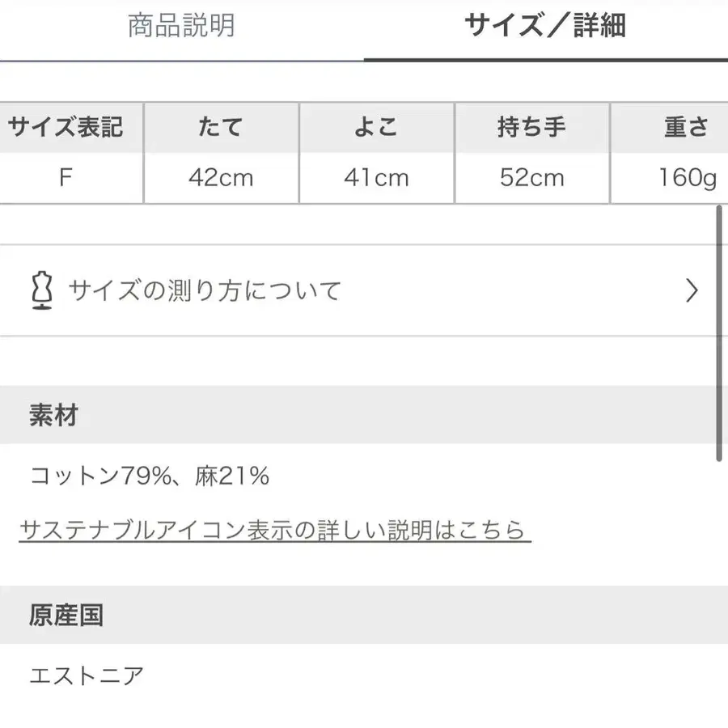Select the 160g weight cell

(688, 178)
